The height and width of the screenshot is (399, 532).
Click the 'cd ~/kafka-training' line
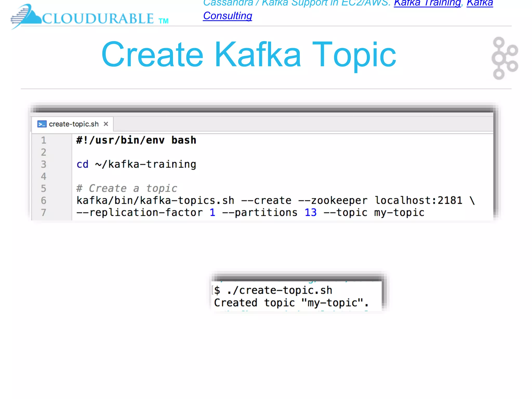pyautogui.click(x=136, y=164)
